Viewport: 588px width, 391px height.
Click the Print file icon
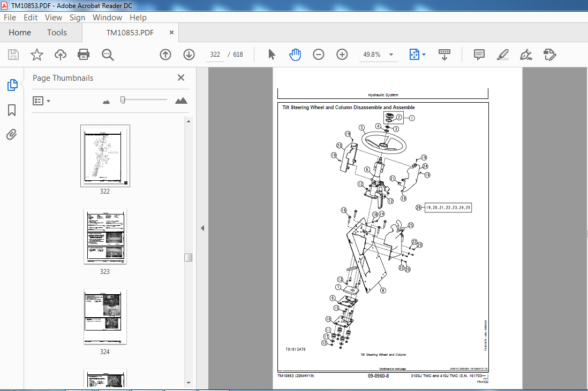click(84, 55)
